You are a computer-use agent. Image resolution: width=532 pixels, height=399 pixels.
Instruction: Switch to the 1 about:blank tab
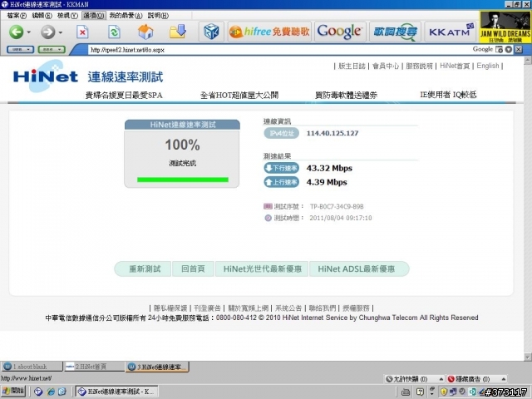(32, 367)
